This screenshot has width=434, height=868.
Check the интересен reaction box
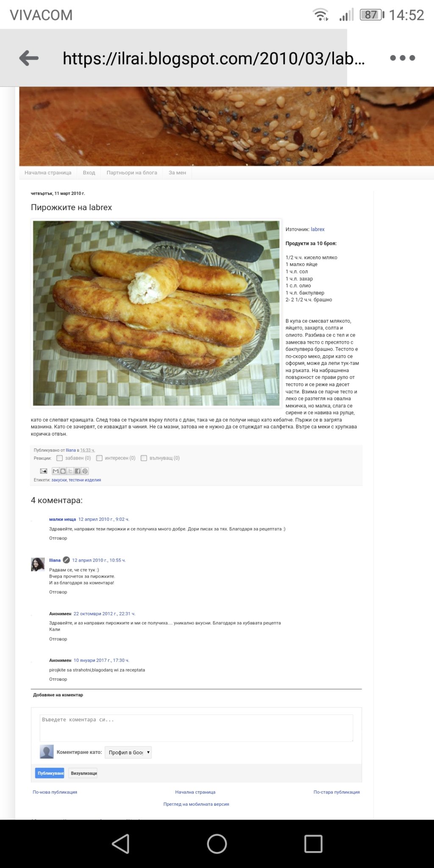99,458
